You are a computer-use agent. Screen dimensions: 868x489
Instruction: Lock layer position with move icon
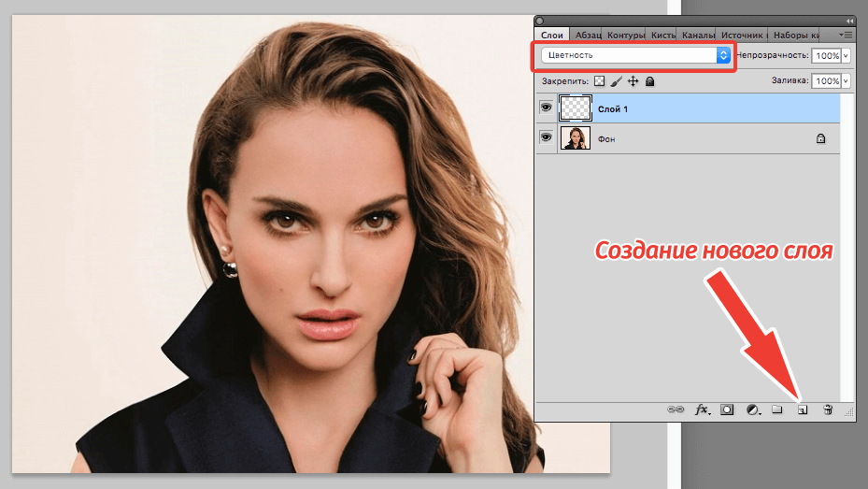coord(633,81)
